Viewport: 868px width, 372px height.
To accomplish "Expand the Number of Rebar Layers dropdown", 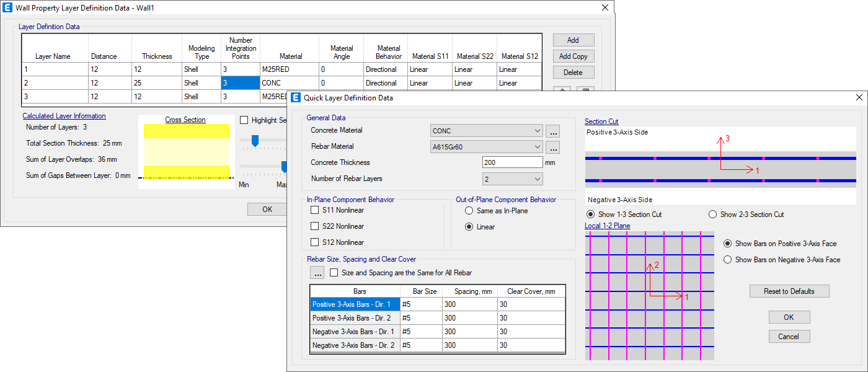I will pos(513,179).
